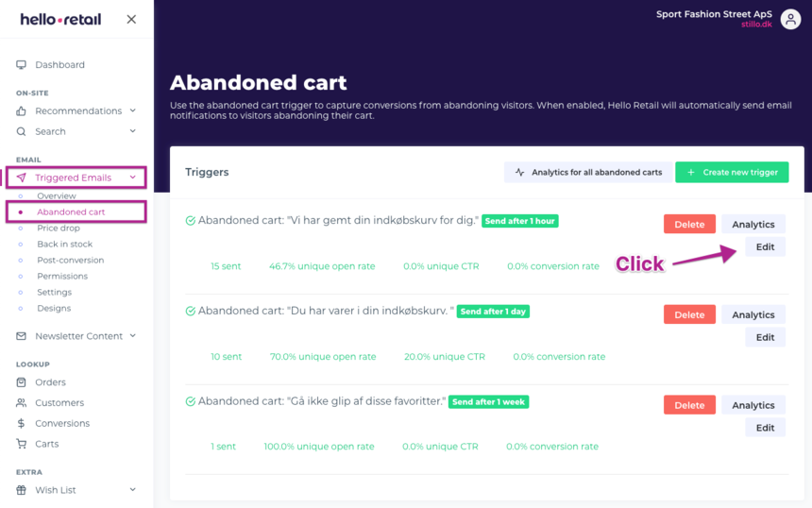Collapse the Triggered Emails menu chevron
This screenshot has height=508, width=812.
[133, 178]
